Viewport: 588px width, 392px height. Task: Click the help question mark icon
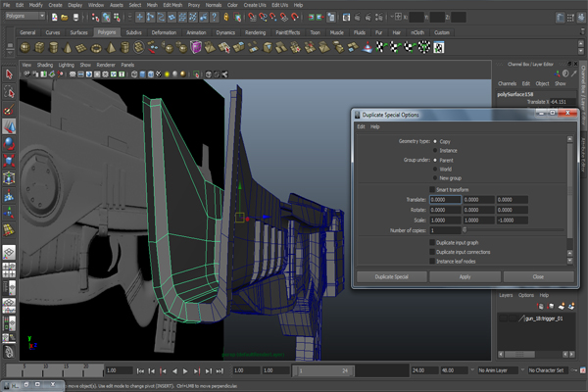pyautogui.click(x=214, y=18)
